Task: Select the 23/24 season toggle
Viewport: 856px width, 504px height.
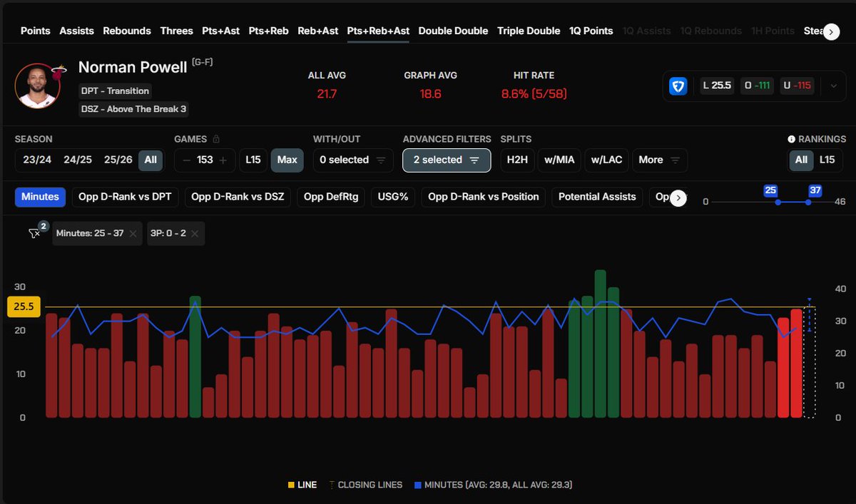Action: 37,160
